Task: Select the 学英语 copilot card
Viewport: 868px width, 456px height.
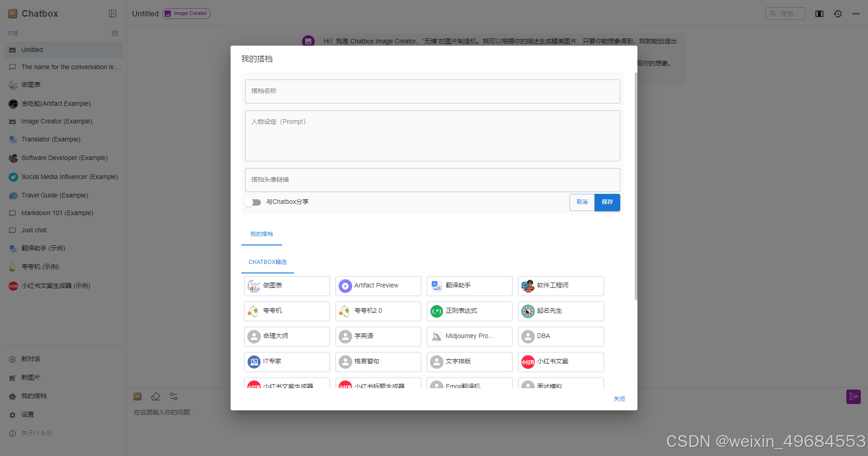Action: (378, 336)
